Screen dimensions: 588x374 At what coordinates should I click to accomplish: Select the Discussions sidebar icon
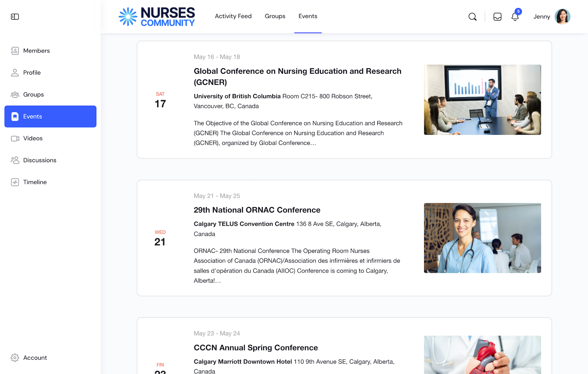[x=15, y=160]
